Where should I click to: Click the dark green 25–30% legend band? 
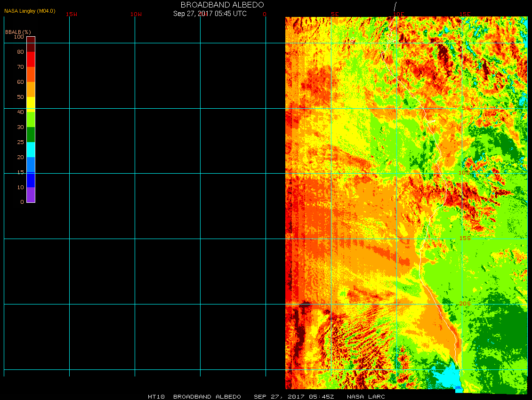click(x=31, y=135)
